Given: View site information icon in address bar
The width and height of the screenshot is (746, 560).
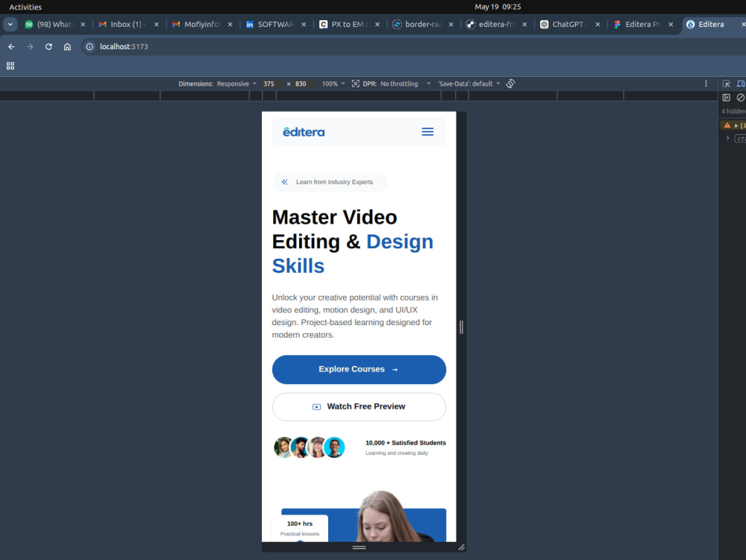Looking at the screenshot, I should click(90, 46).
